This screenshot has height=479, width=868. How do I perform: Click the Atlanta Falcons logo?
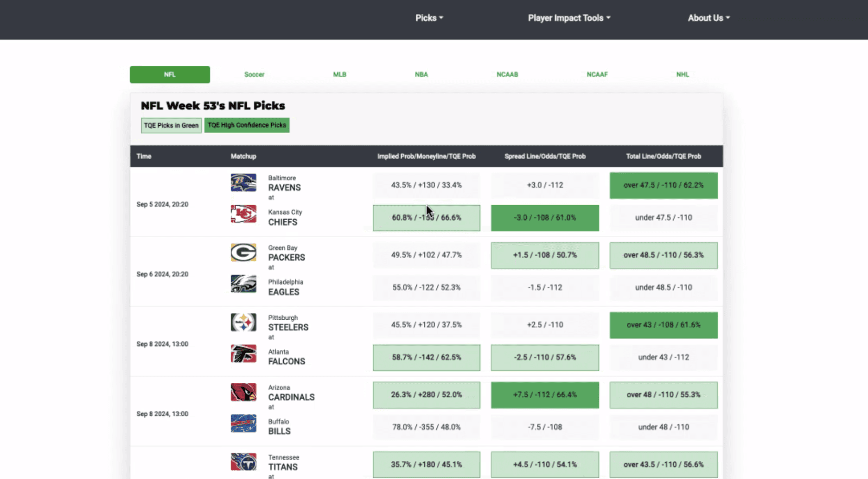tap(243, 354)
